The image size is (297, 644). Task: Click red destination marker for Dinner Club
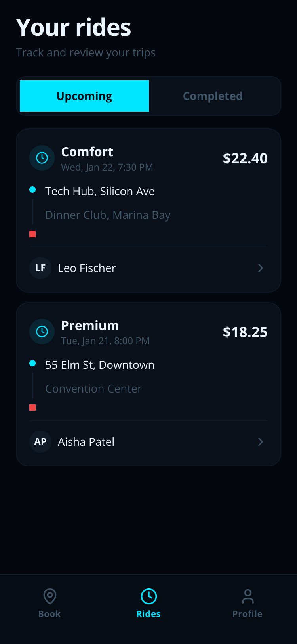32,234
